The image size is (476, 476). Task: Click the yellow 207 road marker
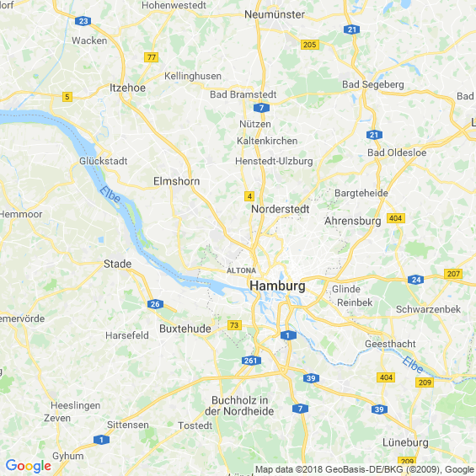tap(453, 274)
